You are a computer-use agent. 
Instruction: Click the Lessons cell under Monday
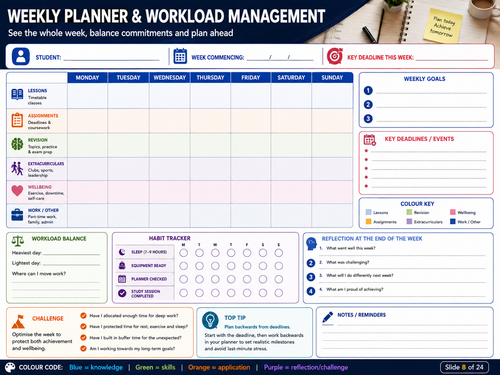88,96
